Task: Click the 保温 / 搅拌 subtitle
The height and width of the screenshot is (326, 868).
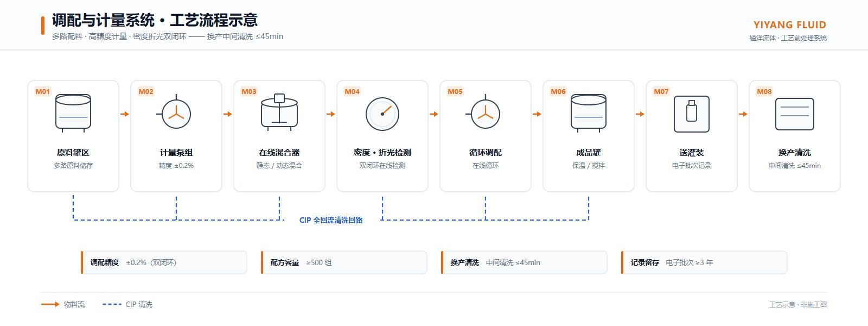Action: pos(589,166)
